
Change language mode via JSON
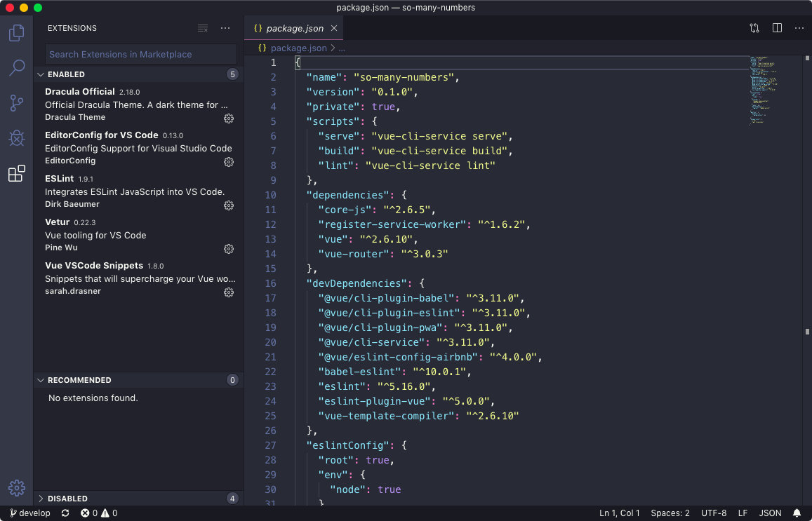point(770,513)
